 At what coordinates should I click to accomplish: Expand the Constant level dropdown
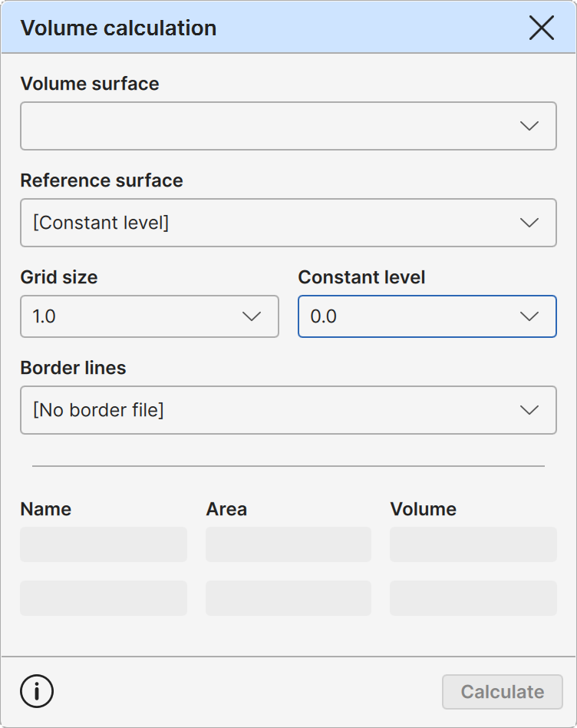427,316
